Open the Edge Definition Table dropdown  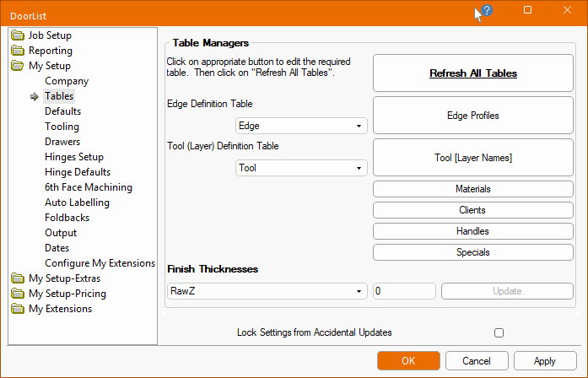click(300, 126)
